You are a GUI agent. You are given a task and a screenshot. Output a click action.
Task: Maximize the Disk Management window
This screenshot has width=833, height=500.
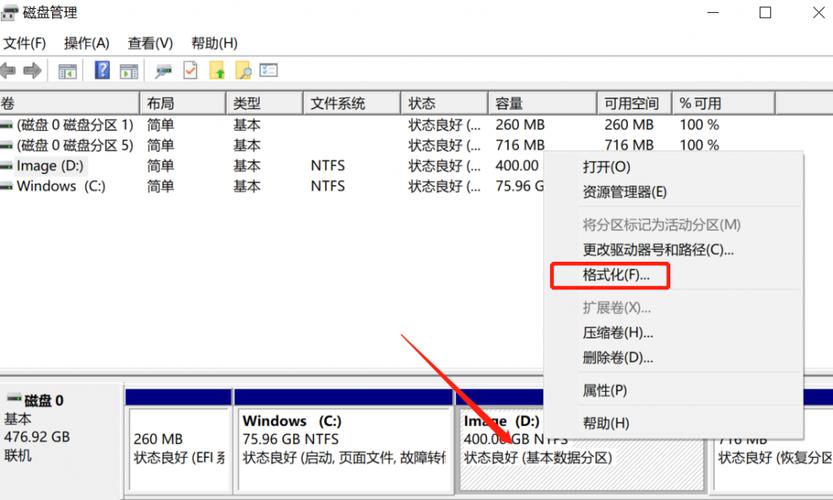(765, 12)
